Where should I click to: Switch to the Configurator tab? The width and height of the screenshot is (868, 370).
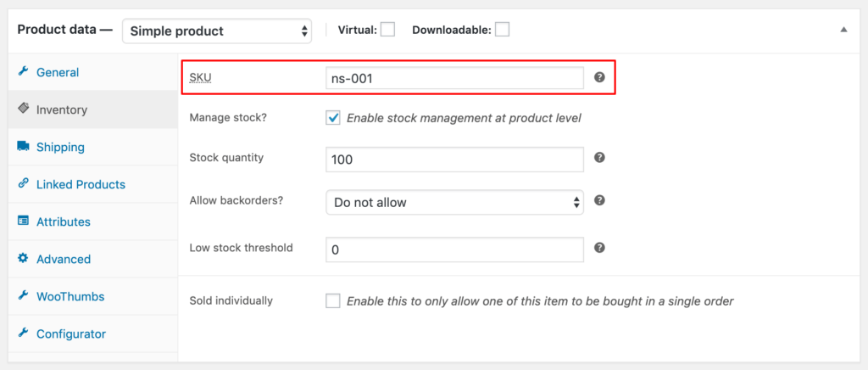(x=71, y=334)
